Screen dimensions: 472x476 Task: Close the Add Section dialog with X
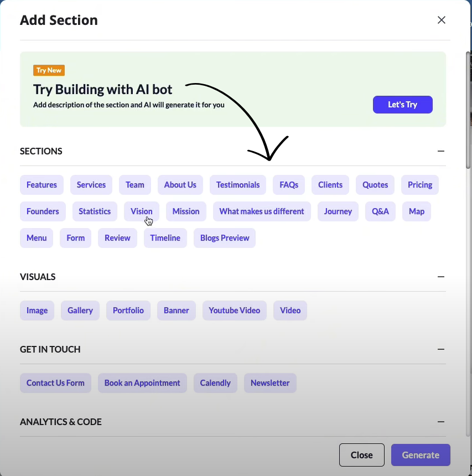442,20
